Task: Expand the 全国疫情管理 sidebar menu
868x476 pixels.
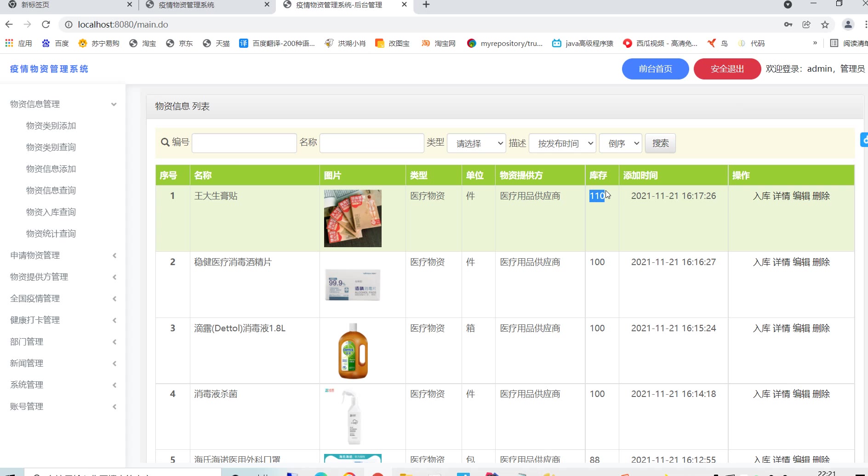Action: point(63,298)
